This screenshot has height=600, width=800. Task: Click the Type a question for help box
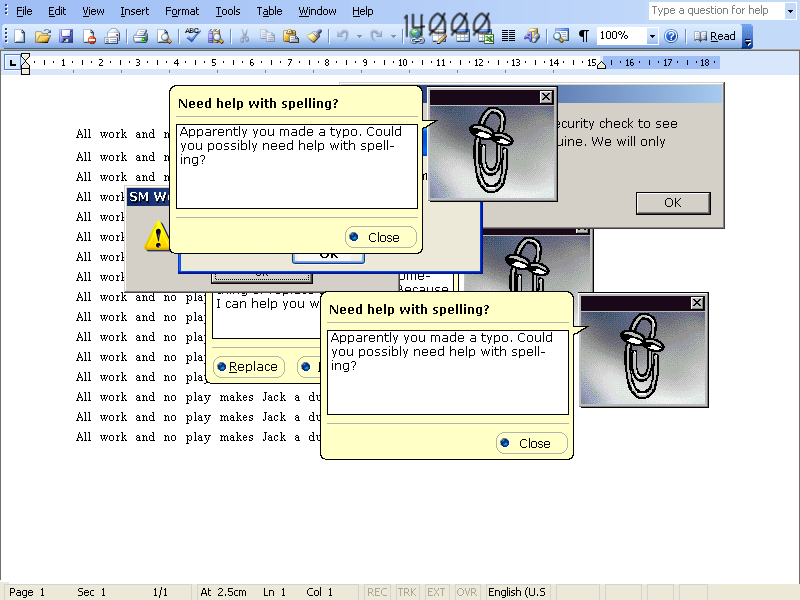(717, 11)
